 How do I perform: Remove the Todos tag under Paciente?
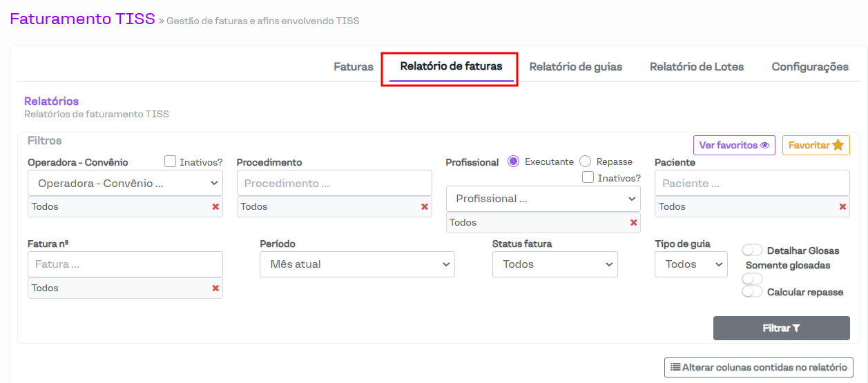tap(842, 207)
